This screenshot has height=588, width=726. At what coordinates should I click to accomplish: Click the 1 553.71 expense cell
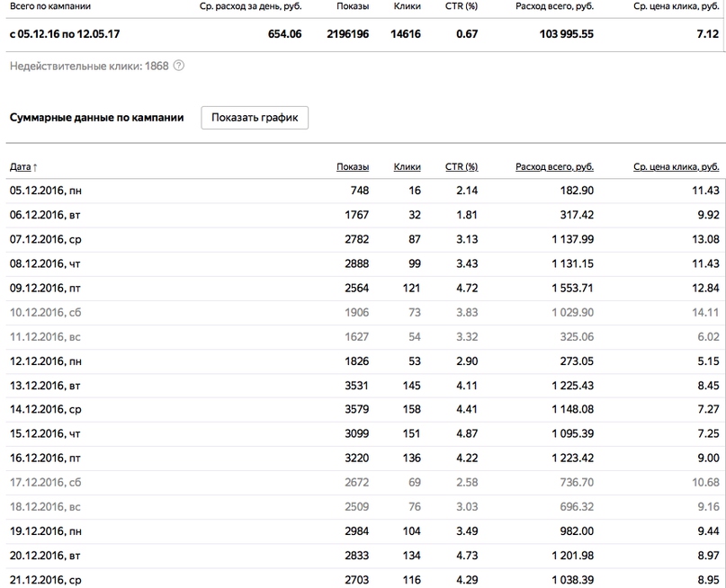click(x=572, y=289)
